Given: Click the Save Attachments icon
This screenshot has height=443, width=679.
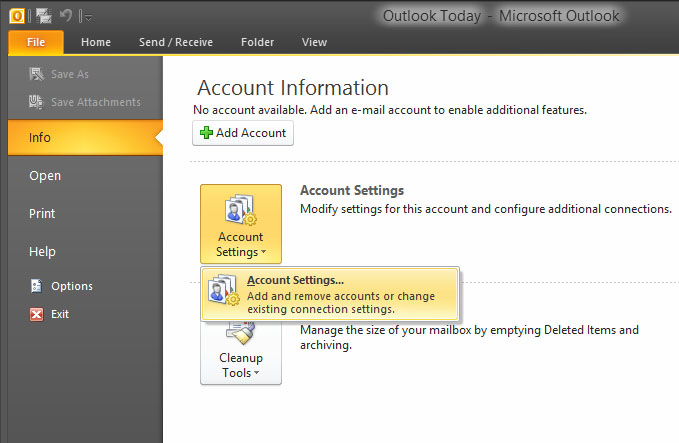Looking at the screenshot, I should pyautogui.click(x=36, y=102).
